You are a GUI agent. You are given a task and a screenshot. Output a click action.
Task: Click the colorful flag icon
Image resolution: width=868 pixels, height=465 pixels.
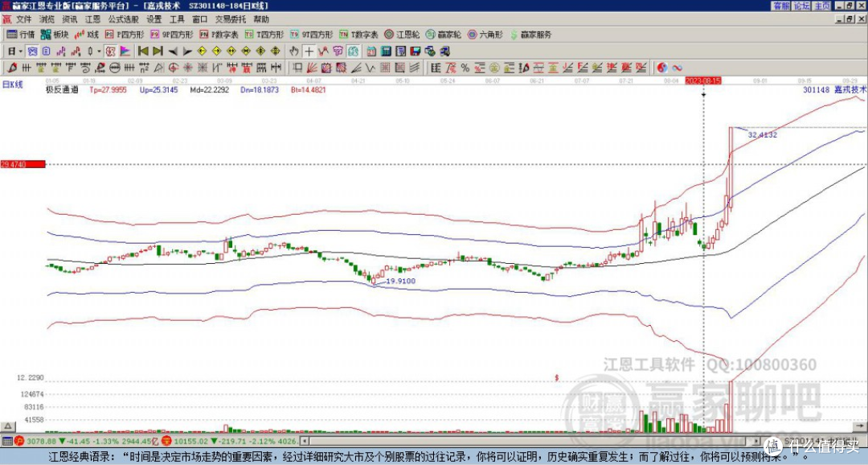[125, 51]
